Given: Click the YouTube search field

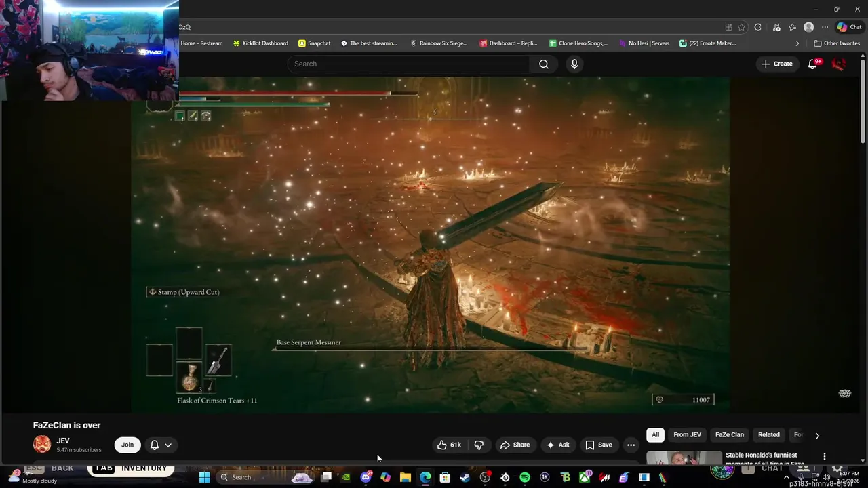Looking at the screenshot, I should click(x=409, y=64).
